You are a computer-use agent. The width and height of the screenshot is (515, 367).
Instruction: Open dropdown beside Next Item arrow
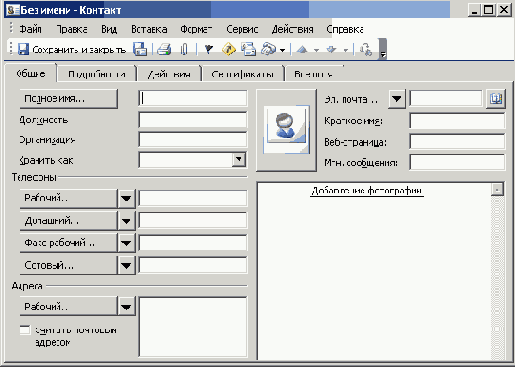[x=346, y=50]
